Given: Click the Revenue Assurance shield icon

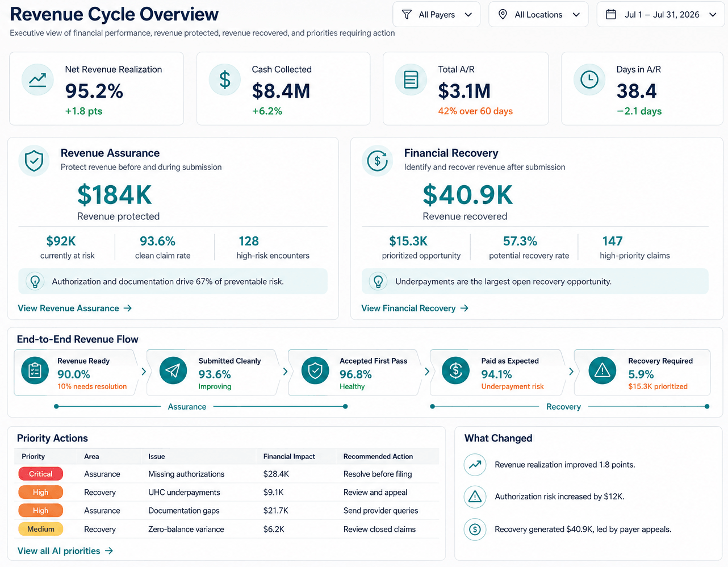Looking at the screenshot, I should (34, 161).
